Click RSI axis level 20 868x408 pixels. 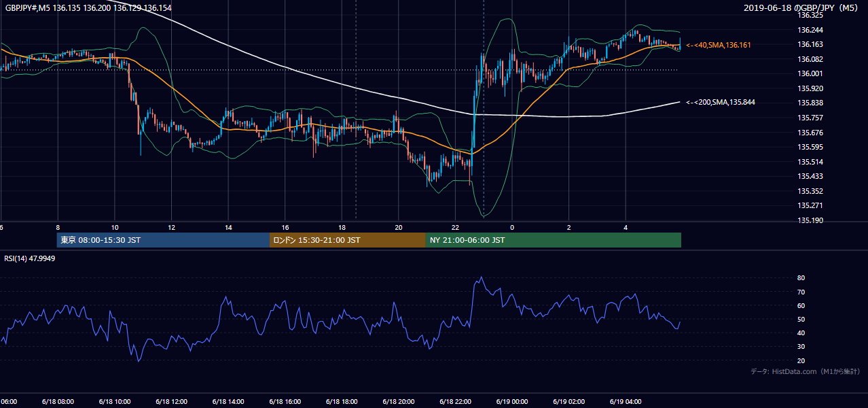801,360
